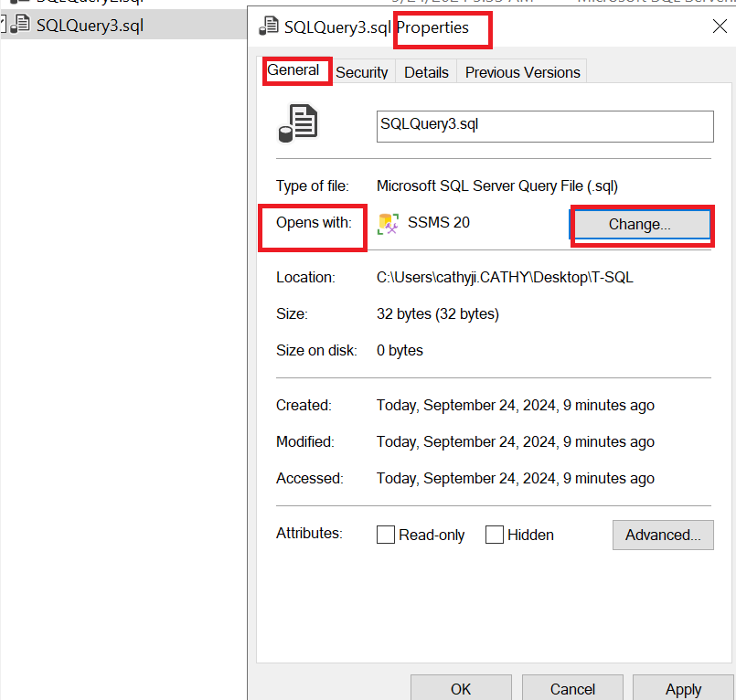
Task: Confirm the dialog with OK
Action: pyautogui.click(x=461, y=689)
